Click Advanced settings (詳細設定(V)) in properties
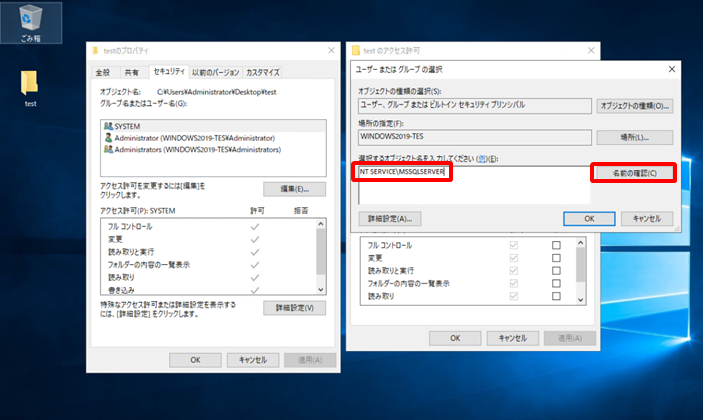The width and height of the screenshot is (703, 420). pyautogui.click(x=295, y=308)
